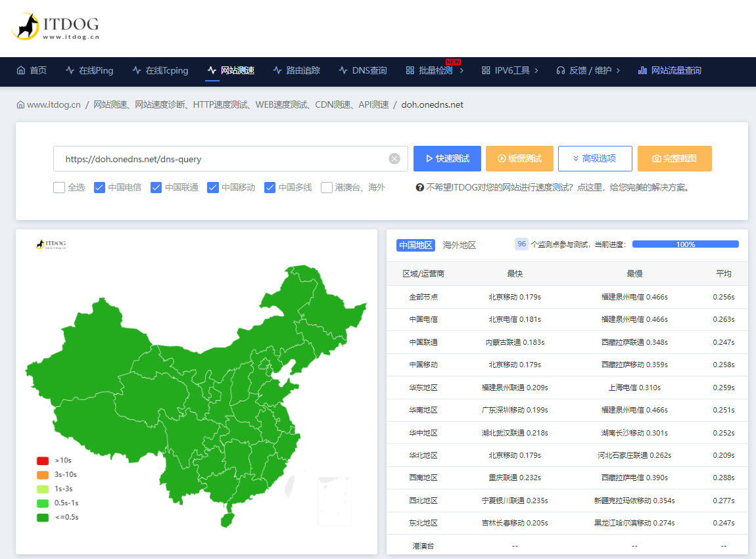Open the 路由追踪 menu item
Viewport: 756px width, 559px height.
(296, 70)
